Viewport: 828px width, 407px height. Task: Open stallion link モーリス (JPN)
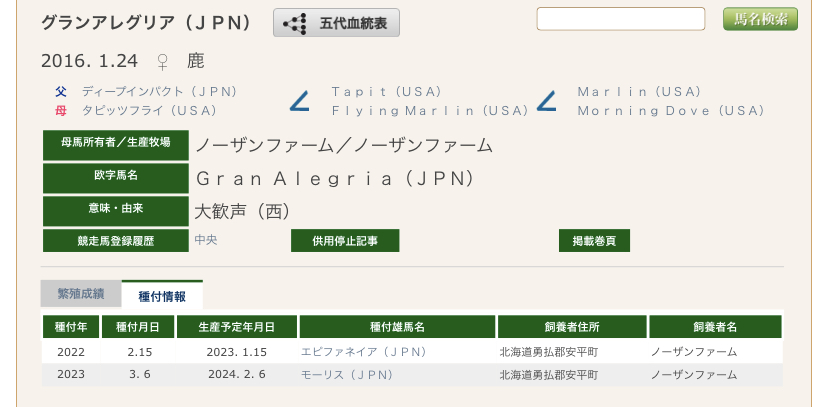347,375
